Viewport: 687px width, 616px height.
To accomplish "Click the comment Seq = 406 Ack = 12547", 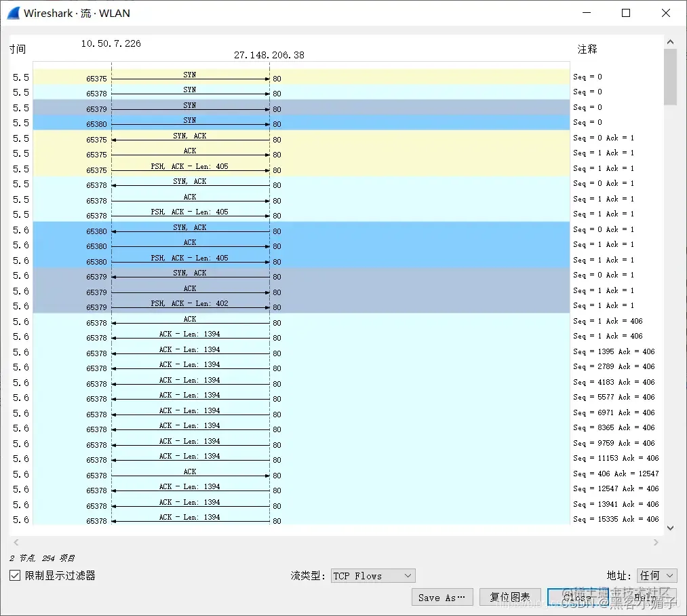I will tap(616, 474).
